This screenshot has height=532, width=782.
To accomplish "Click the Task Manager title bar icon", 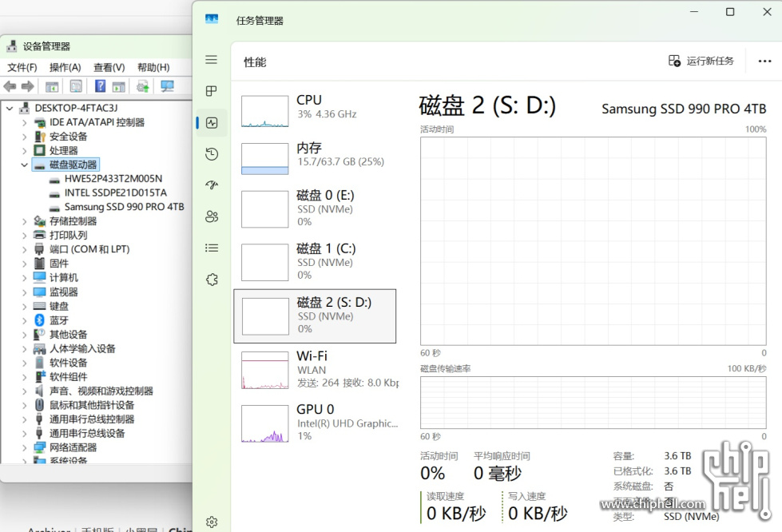I will (x=212, y=19).
